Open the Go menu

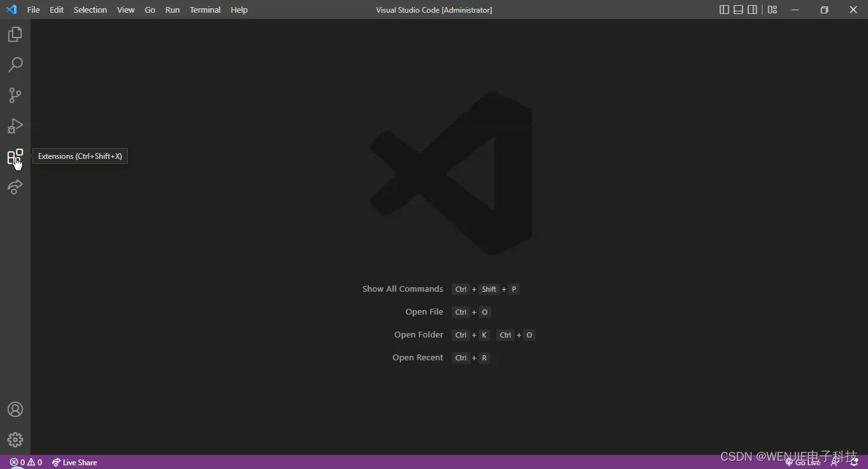click(x=150, y=10)
